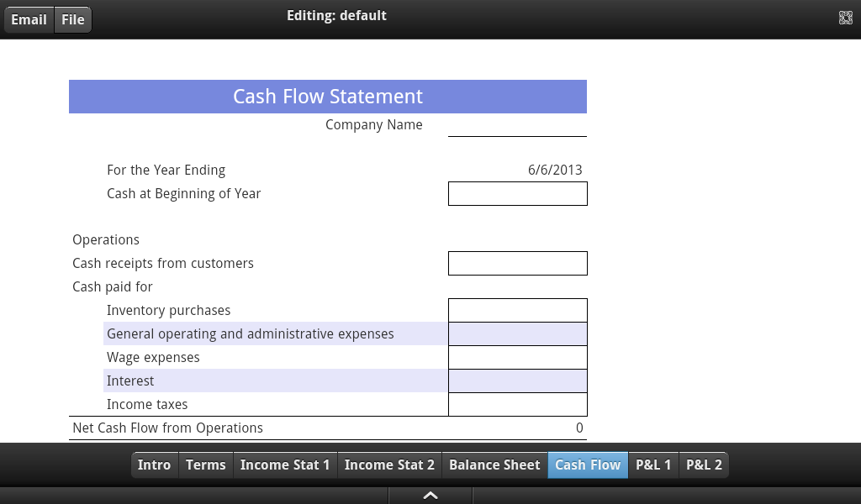Screen dimensions: 861x504
Task: Click the Income taxes input field
Action: tap(517, 404)
